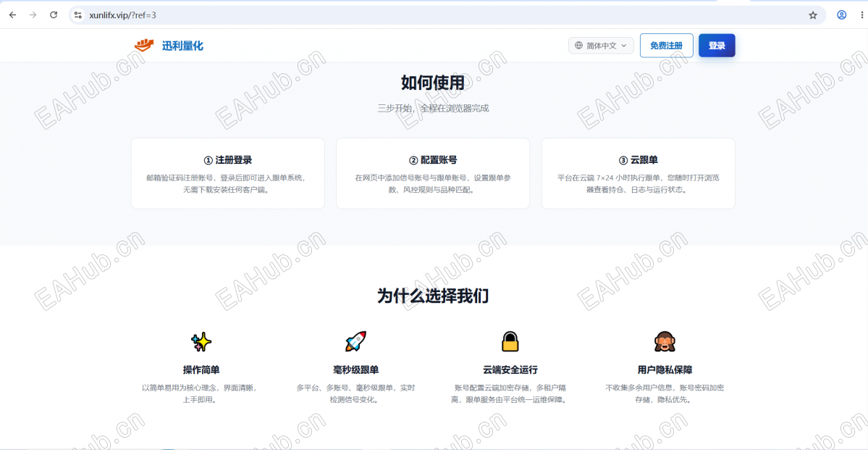Viewport: 868px width, 450px height.
Task: Click the 如何使用 heading
Action: (x=433, y=83)
